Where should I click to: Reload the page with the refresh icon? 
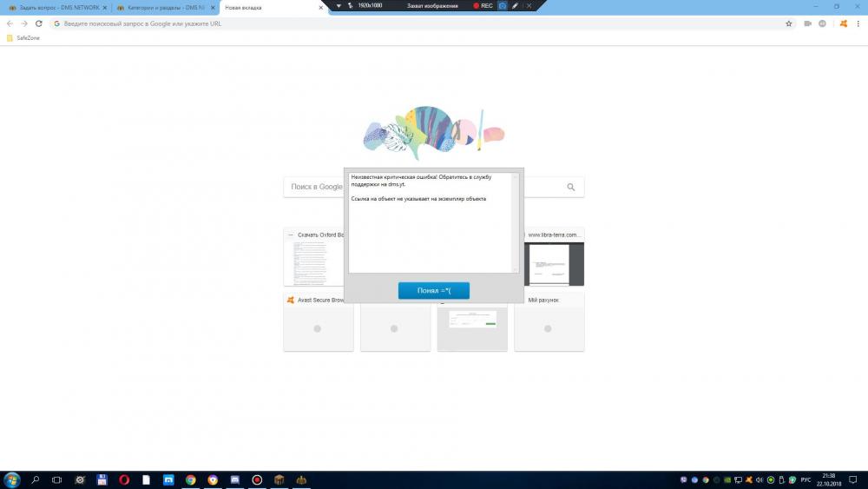click(38, 23)
